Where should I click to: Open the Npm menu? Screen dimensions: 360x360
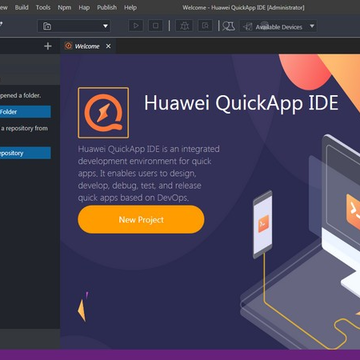[x=64, y=7]
